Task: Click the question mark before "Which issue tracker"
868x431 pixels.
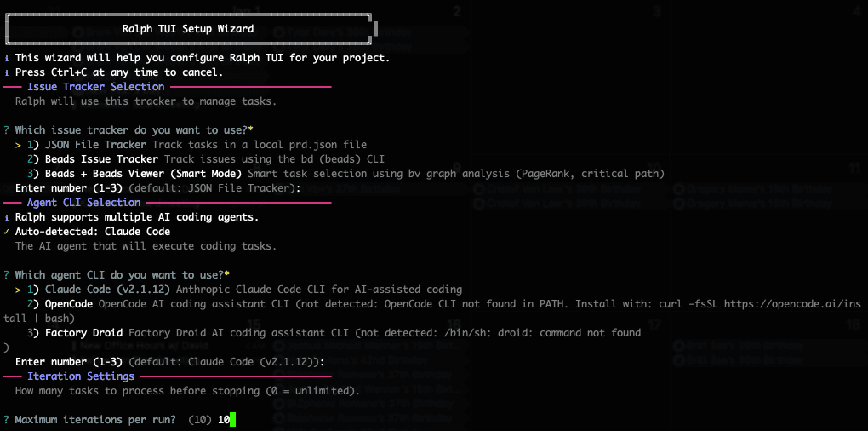Action: [7, 130]
